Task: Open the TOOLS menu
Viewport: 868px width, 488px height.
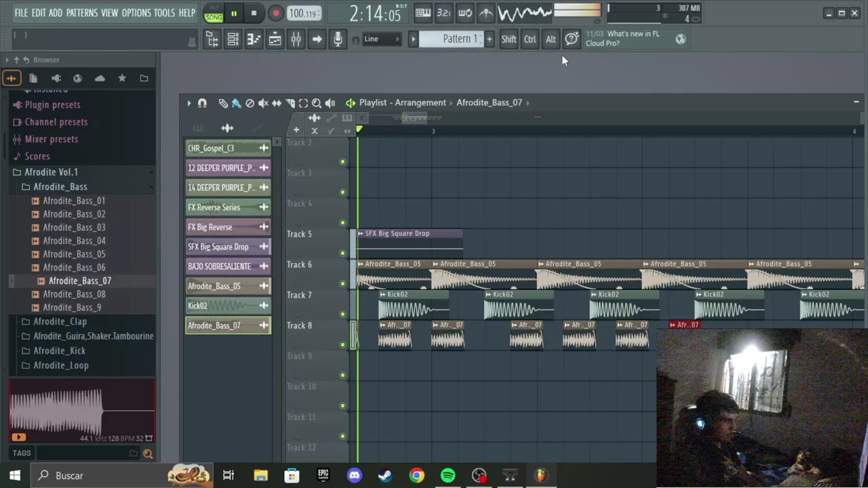Action: pos(164,13)
